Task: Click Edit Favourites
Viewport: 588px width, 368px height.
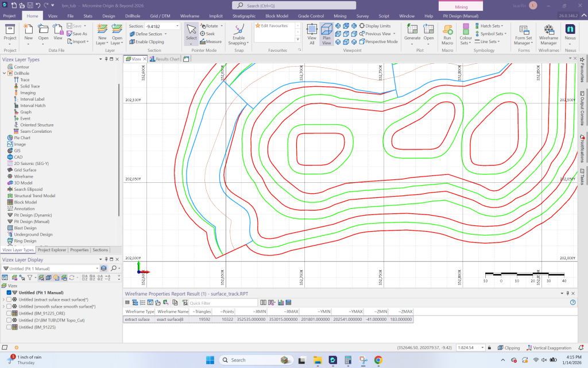Action: pos(272,26)
